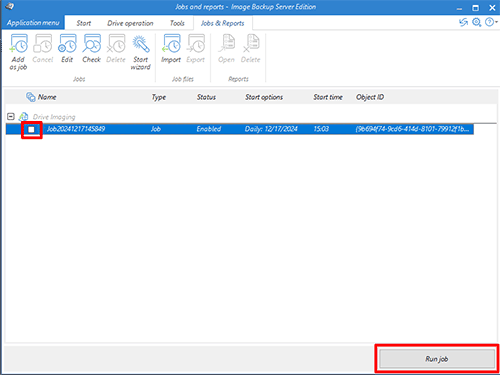The height and width of the screenshot is (375, 500).
Task: Open the help question mark dropdown
Action: tap(491, 22)
